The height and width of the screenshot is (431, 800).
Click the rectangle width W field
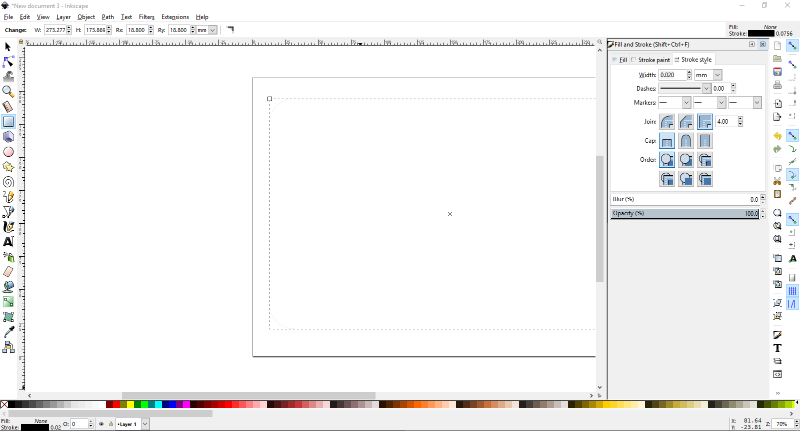click(x=55, y=30)
